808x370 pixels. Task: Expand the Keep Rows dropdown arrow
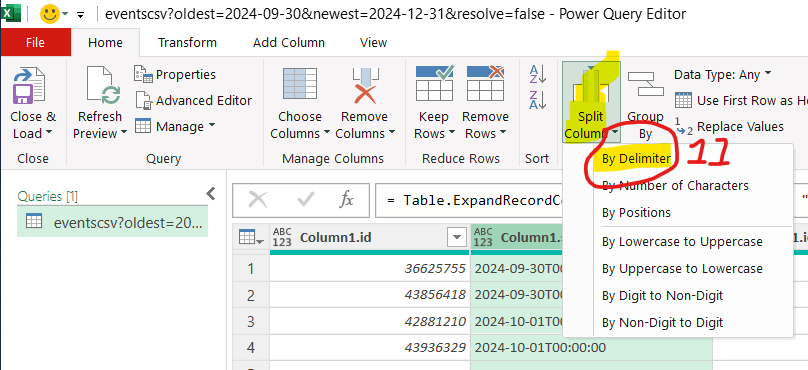coord(452,133)
